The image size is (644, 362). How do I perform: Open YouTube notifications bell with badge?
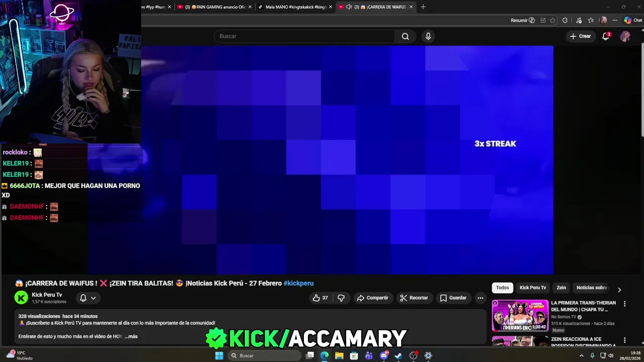(x=606, y=36)
